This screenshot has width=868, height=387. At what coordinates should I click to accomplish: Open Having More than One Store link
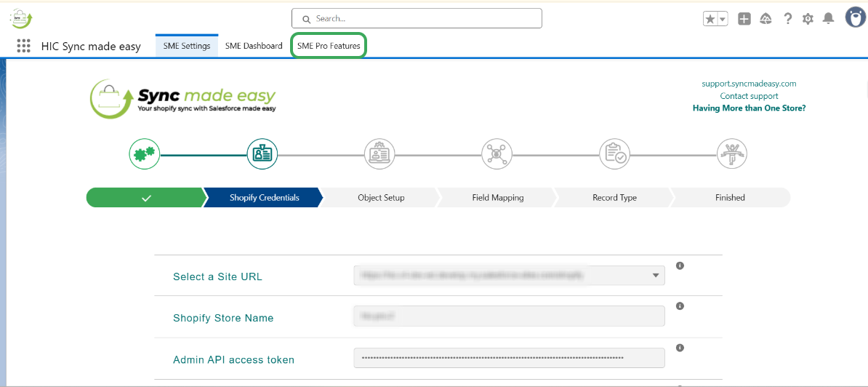pyautogui.click(x=749, y=108)
